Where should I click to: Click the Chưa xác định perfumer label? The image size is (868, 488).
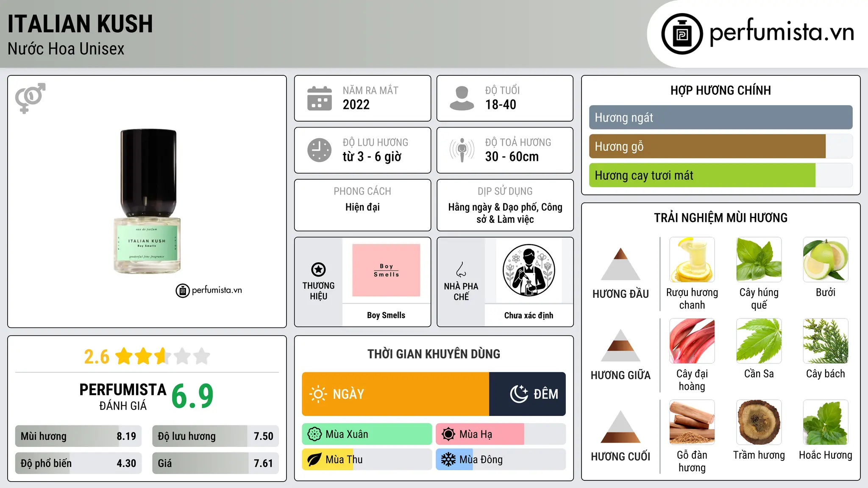[529, 315]
